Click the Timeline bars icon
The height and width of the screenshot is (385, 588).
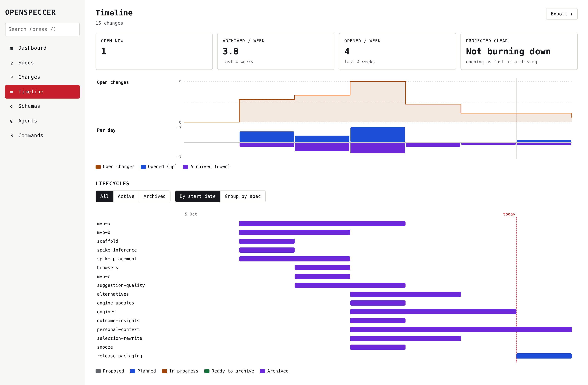pos(12,92)
